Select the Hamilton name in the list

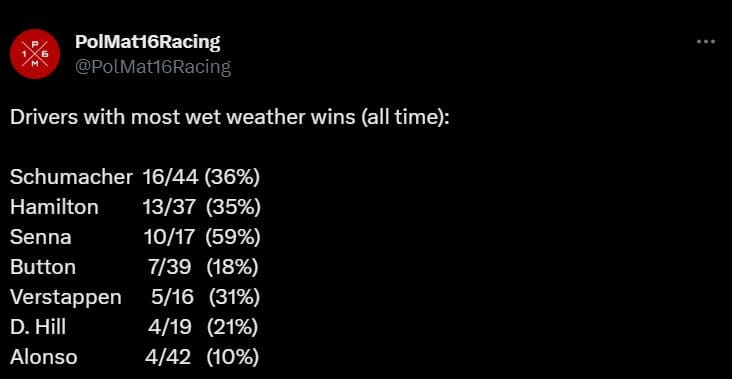(54, 207)
